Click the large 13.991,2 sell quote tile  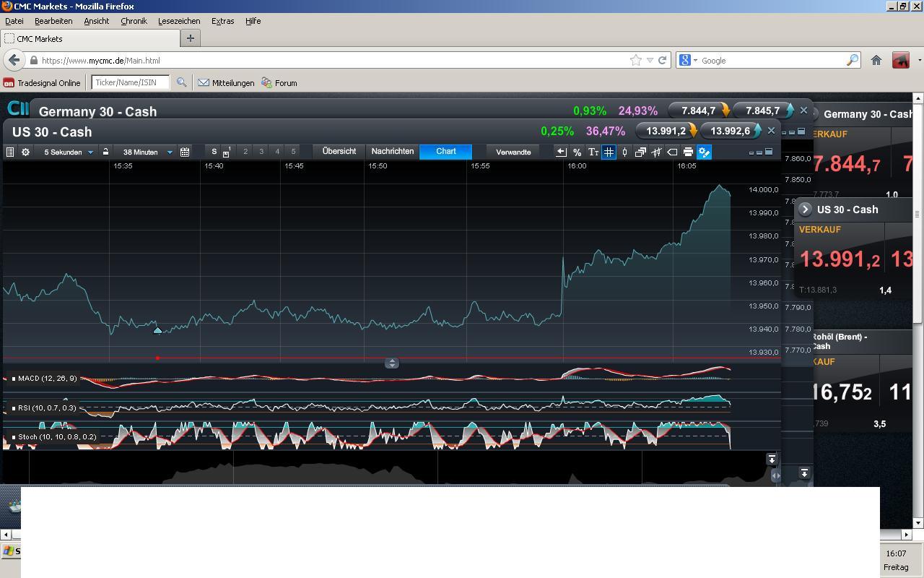pos(840,259)
